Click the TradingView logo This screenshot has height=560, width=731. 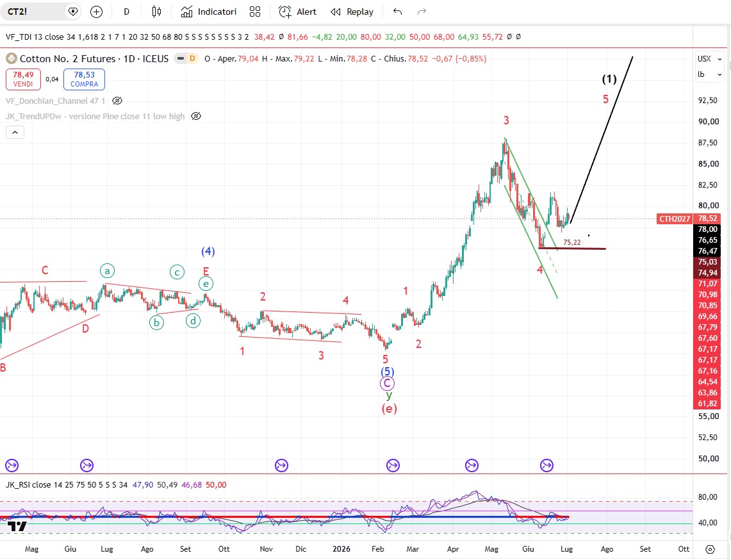click(x=17, y=527)
